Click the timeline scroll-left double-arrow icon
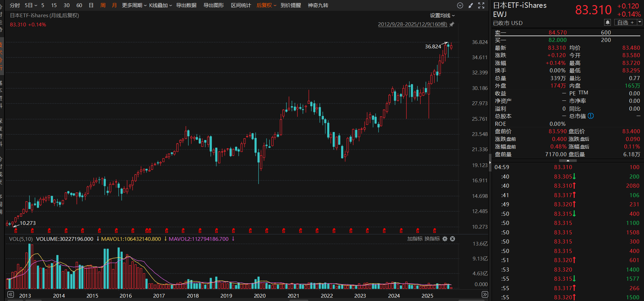 pos(10,294)
